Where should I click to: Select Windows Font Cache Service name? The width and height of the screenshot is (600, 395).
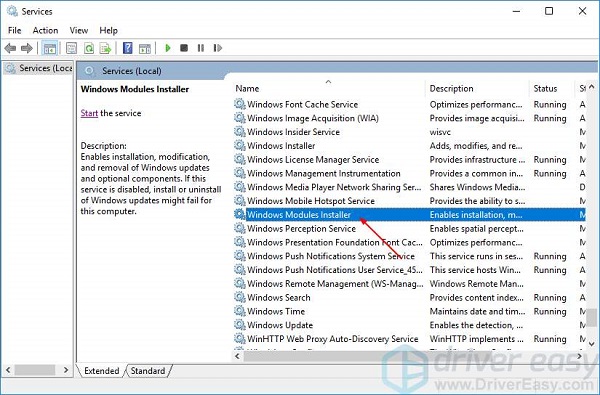coord(302,104)
